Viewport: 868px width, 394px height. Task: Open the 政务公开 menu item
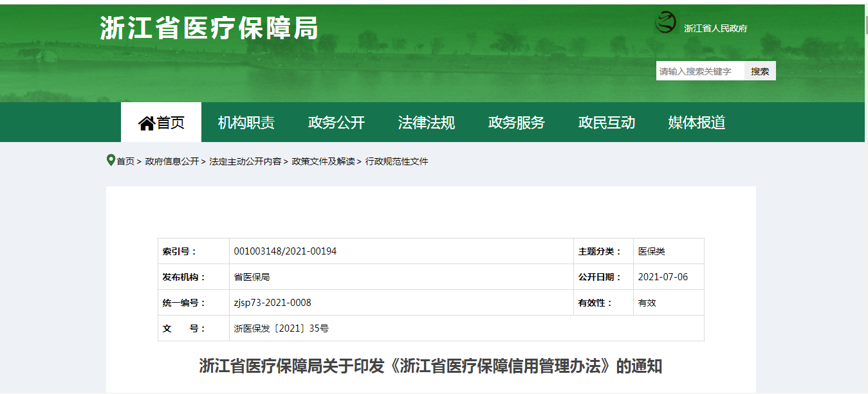pos(336,123)
